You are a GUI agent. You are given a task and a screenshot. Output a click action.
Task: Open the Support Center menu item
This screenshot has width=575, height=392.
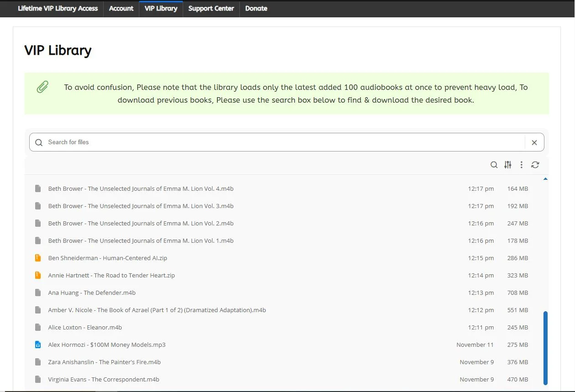(211, 8)
